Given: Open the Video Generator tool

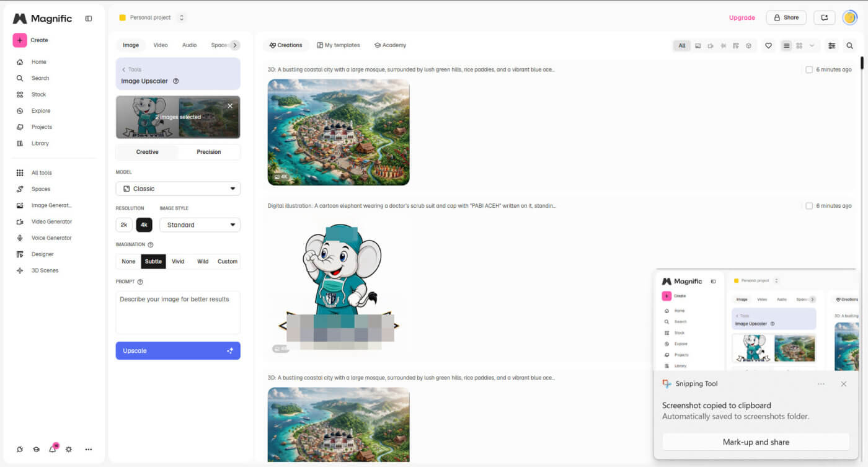Looking at the screenshot, I should (x=51, y=221).
